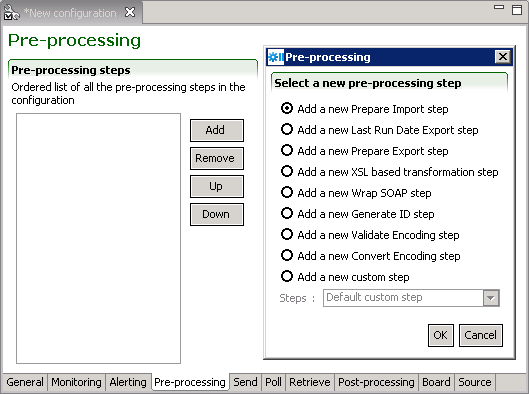Screen dimensions: 529x394
Task: Maximize the editor view
Action: [x=517, y=9]
